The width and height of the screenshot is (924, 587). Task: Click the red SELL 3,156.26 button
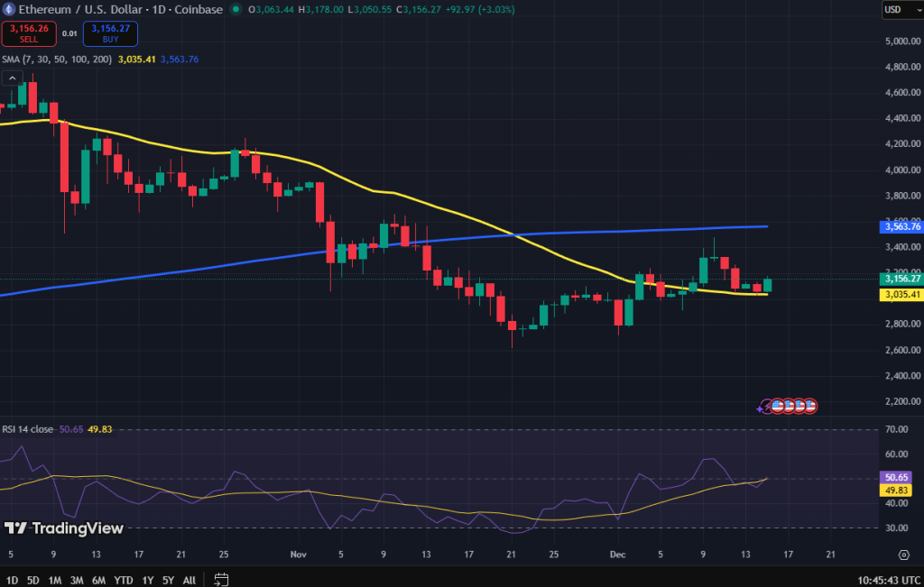[x=29, y=33]
